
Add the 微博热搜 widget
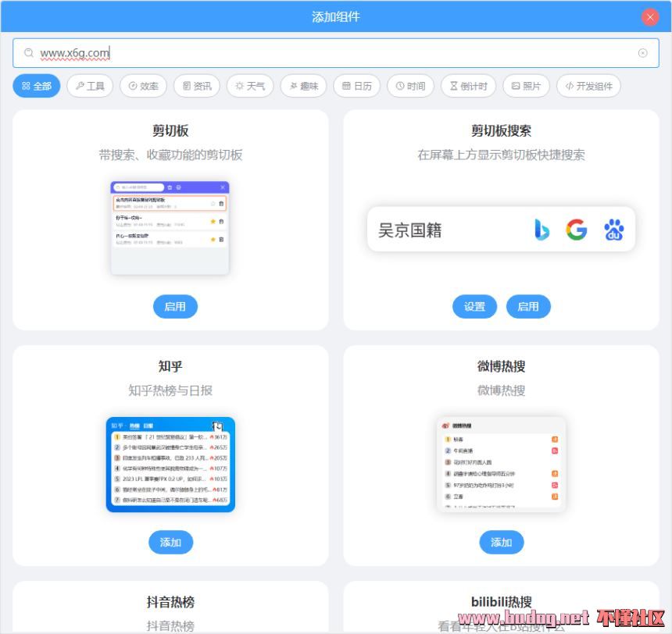(502, 542)
